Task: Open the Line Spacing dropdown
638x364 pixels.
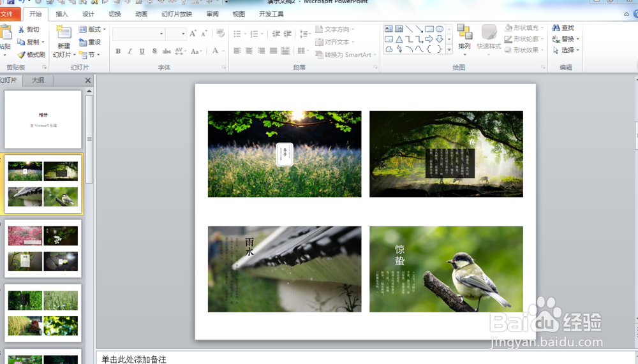Action: [305, 34]
